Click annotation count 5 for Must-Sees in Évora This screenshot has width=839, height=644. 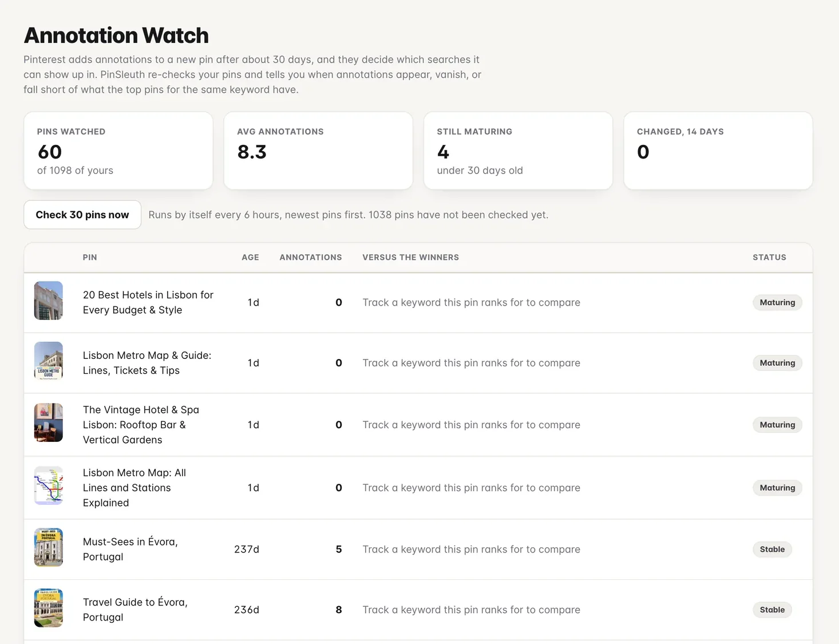point(339,549)
